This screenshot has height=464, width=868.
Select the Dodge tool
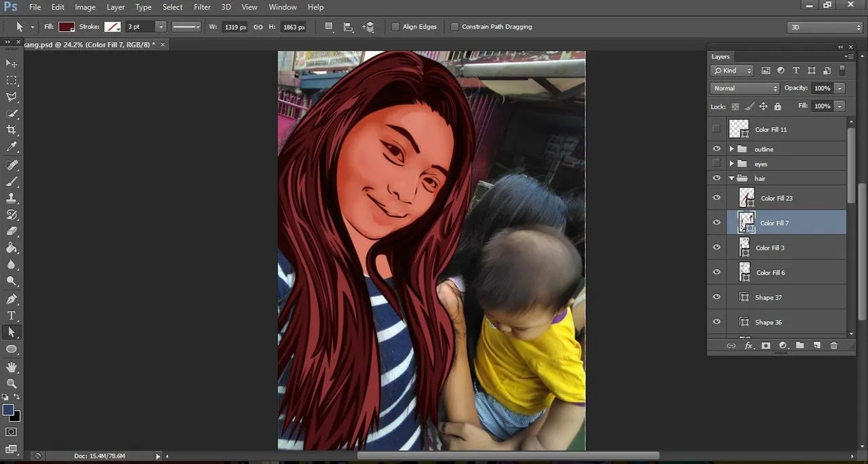point(12,281)
